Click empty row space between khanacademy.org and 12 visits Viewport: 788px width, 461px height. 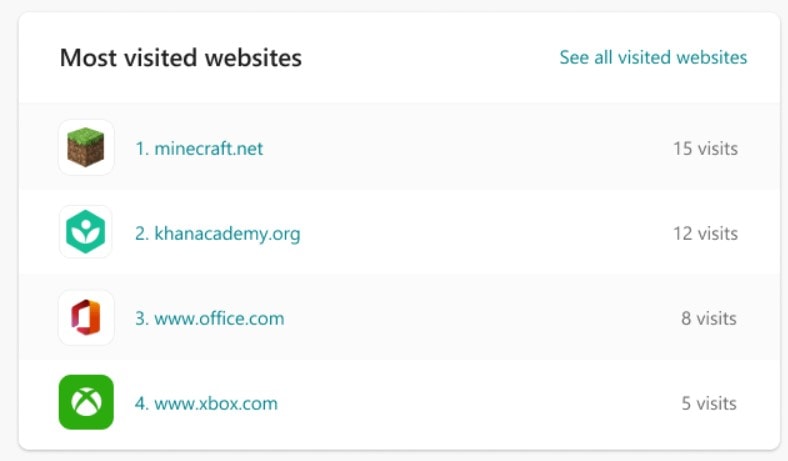tap(486, 233)
